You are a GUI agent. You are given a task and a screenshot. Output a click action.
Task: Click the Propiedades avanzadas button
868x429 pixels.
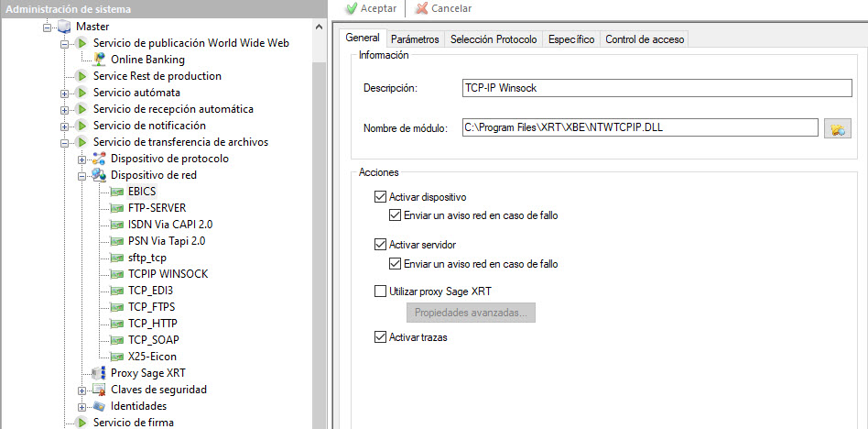coord(471,313)
